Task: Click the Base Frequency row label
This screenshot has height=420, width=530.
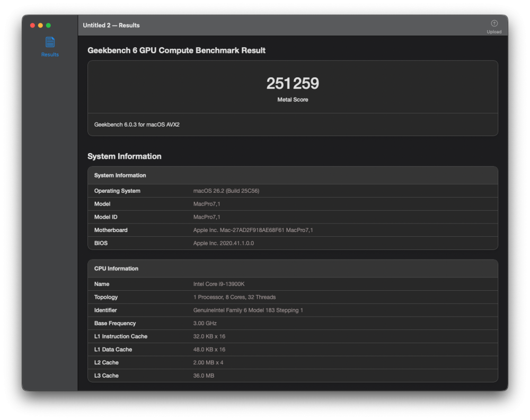Action: pos(115,324)
